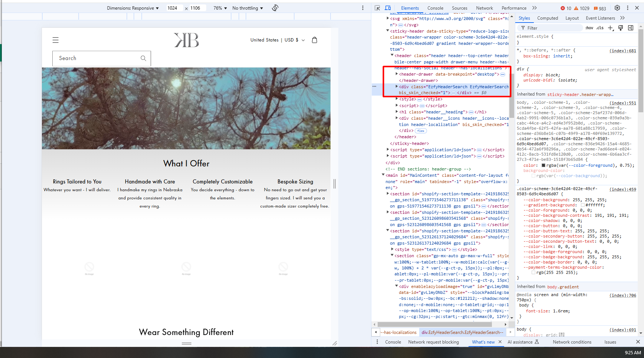Screen dimensions: 644x358
Task: Open source link (index):706
Action: pos(622,295)
